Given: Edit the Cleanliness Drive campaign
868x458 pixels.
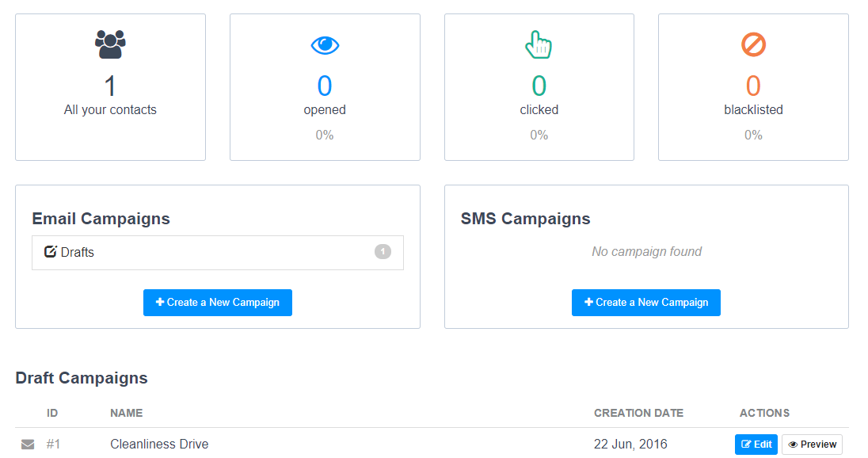Looking at the screenshot, I should click(x=756, y=445).
